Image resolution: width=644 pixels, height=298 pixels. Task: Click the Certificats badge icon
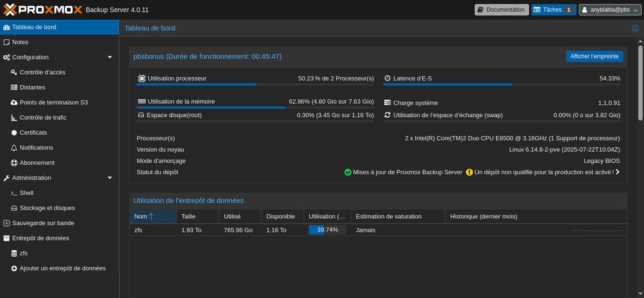[x=14, y=133]
